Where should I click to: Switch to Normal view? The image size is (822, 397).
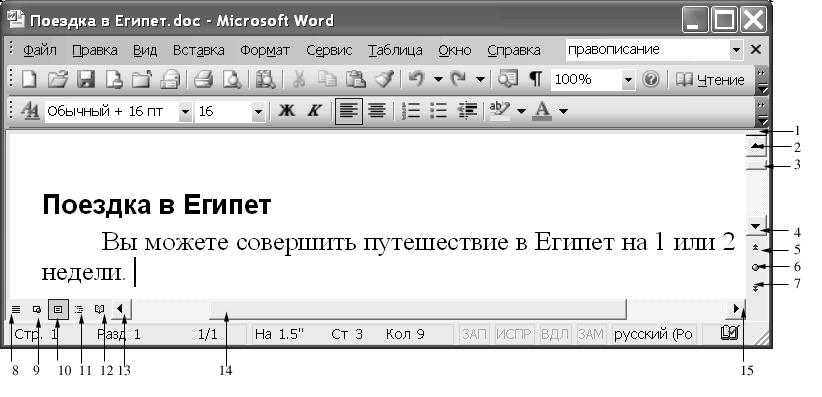pyautogui.click(x=16, y=309)
